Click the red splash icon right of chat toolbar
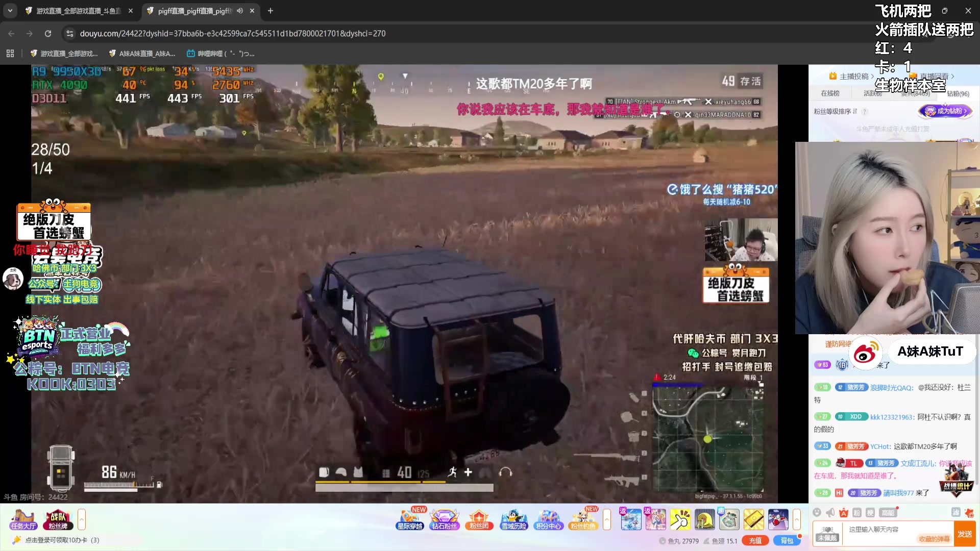 [969, 513]
